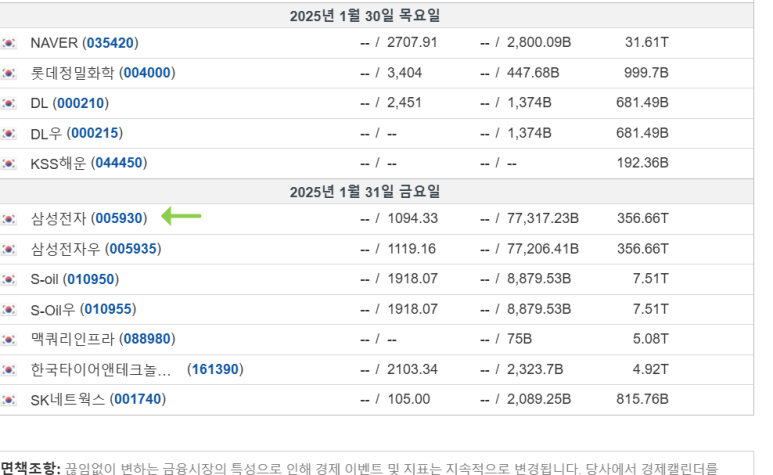Open the 롯데정밀화학 004000 ticker link
The image size is (773, 475).
point(147,73)
